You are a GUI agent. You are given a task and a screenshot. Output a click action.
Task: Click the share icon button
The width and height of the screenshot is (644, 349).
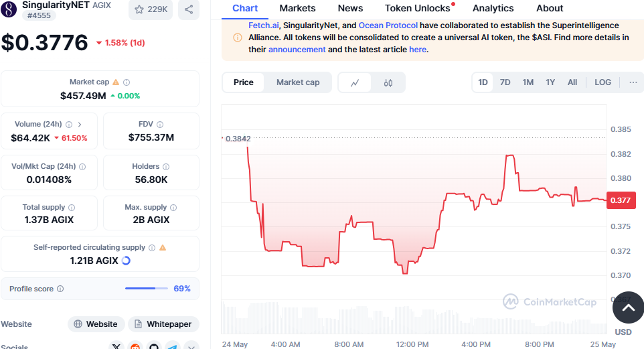[x=189, y=9]
